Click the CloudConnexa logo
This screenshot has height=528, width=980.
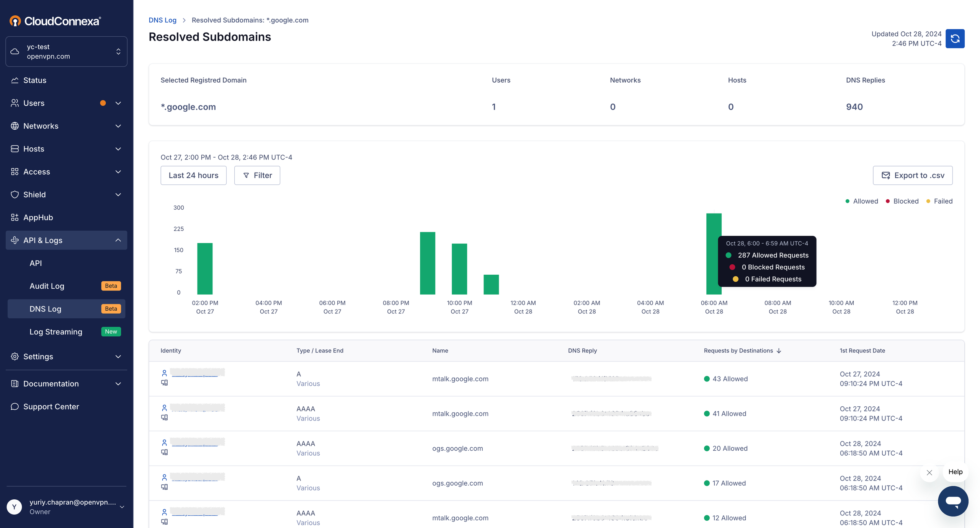click(55, 21)
